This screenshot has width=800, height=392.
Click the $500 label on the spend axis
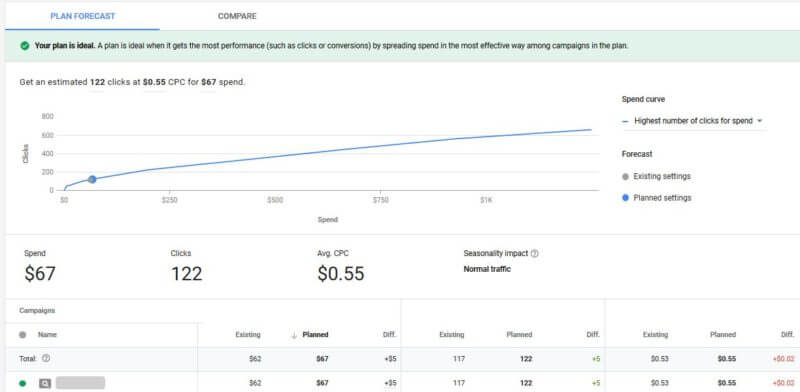click(274, 201)
